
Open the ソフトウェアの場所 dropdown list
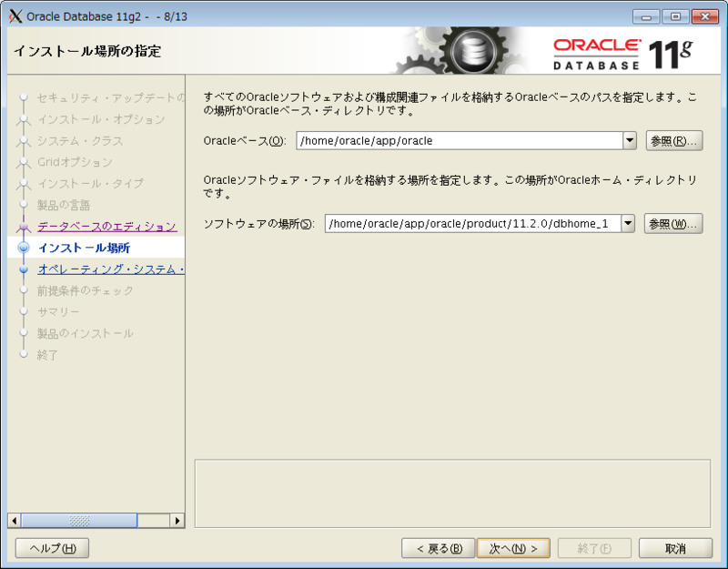click(x=629, y=222)
